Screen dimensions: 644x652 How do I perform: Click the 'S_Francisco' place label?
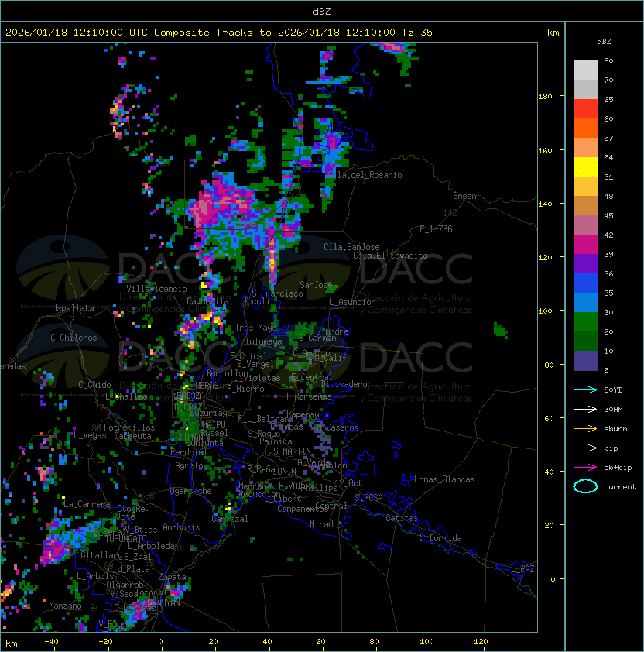(277, 293)
